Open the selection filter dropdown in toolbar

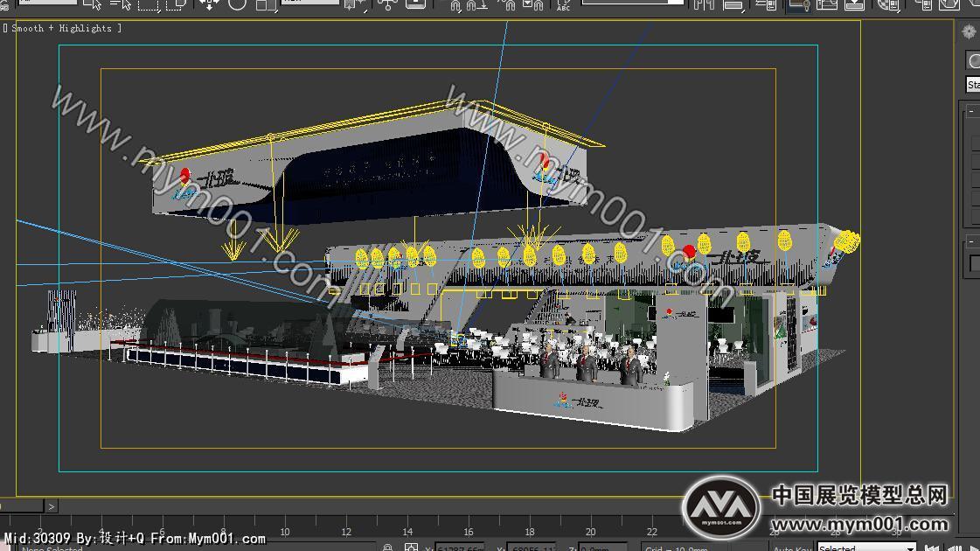click(47, 3)
